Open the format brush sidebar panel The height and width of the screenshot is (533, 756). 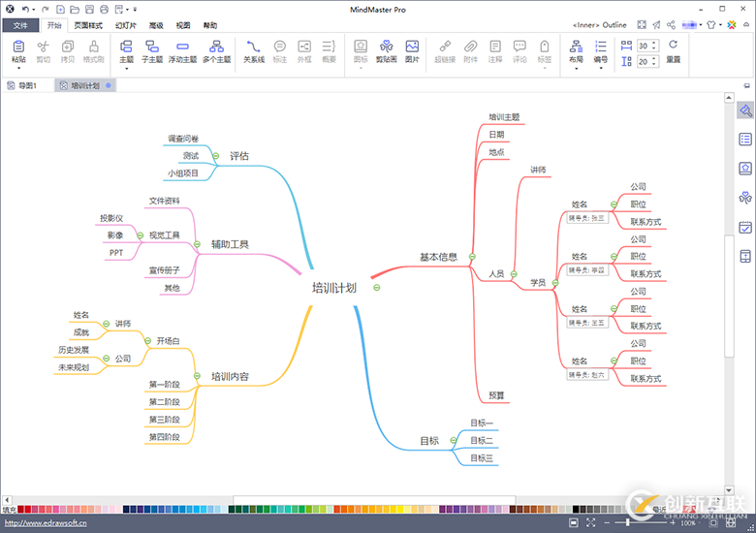tap(745, 111)
